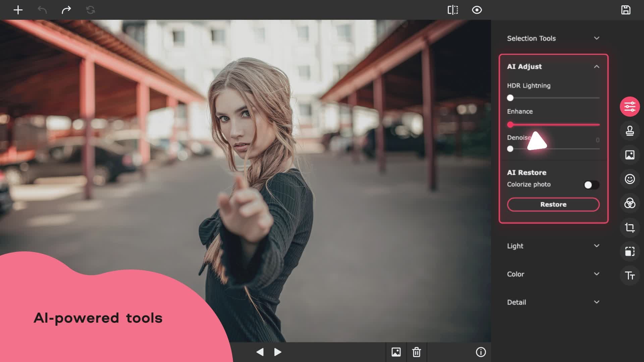Toggle the before/after split compare view
Screen dimensions: 644x362
tap(452, 10)
